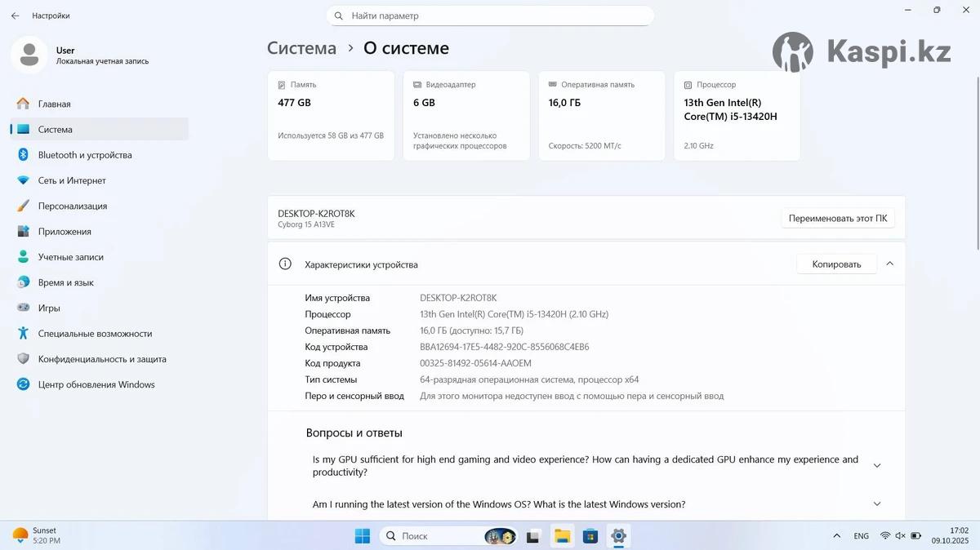Collapse Характеристики устройства section
This screenshot has height=550, width=980.
click(x=889, y=264)
